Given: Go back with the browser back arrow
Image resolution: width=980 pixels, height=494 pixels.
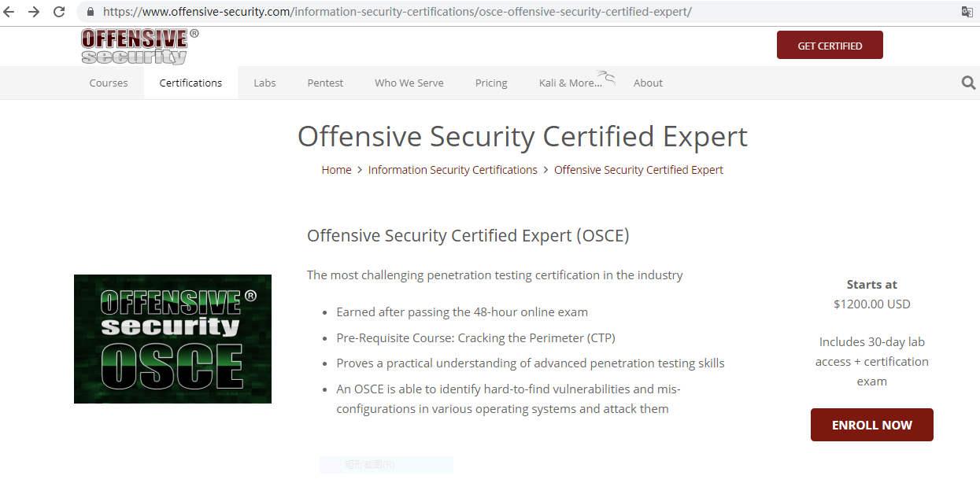Looking at the screenshot, I should click(9, 12).
